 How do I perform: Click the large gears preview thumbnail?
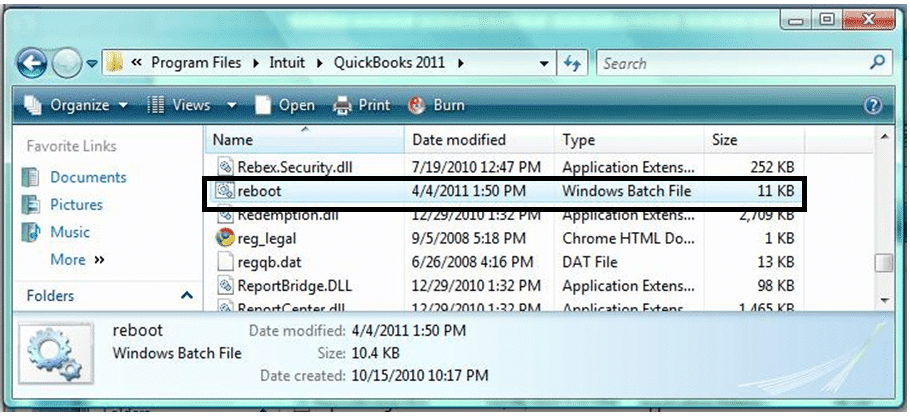[x=56, y=353]
